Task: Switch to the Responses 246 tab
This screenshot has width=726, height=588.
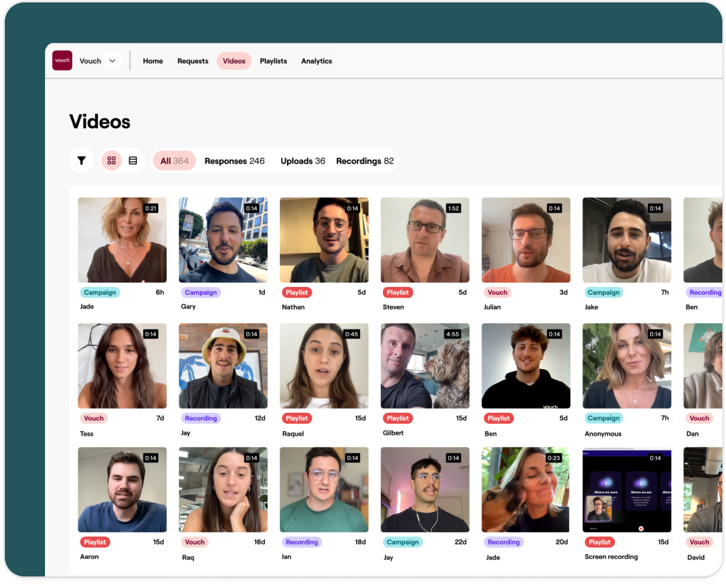Action: (235, 161)
